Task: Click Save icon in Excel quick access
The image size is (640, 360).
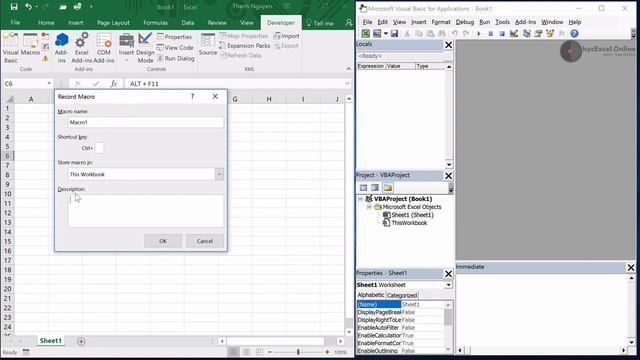Action: (14, 7)
